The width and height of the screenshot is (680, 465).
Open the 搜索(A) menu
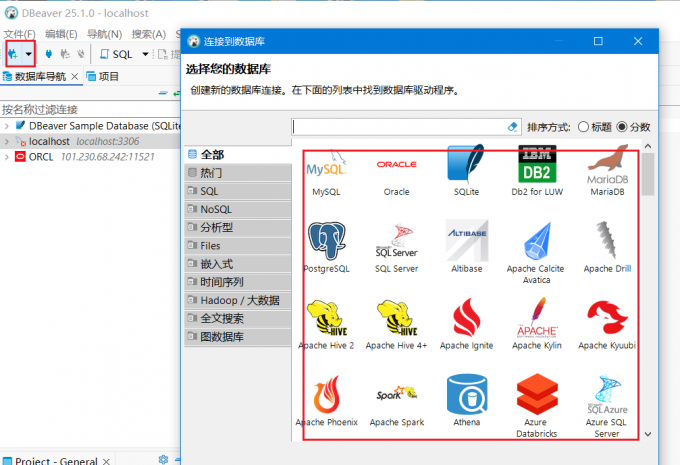coord(149,34)
